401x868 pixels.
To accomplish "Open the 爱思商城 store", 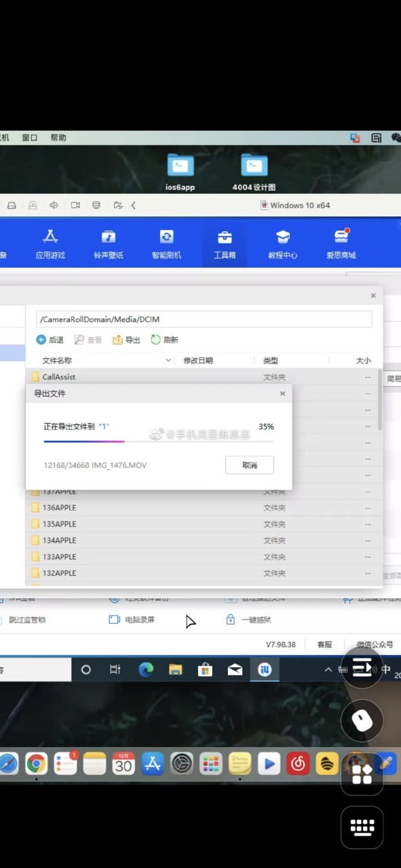I will pos(341,245).
